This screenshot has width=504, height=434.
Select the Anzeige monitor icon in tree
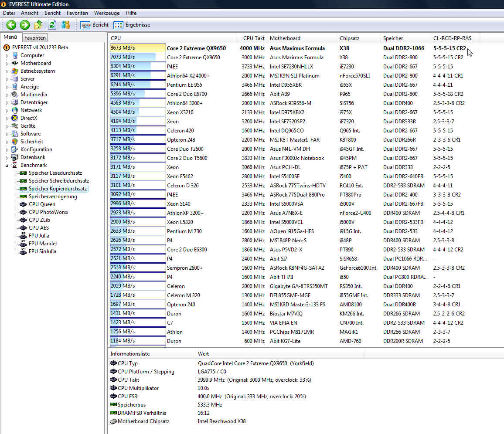15,87
